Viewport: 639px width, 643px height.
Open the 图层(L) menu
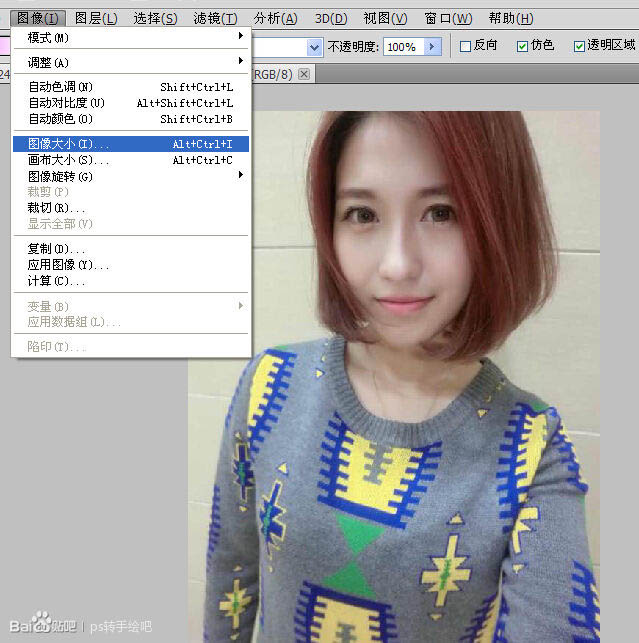(x=96, y=18)
